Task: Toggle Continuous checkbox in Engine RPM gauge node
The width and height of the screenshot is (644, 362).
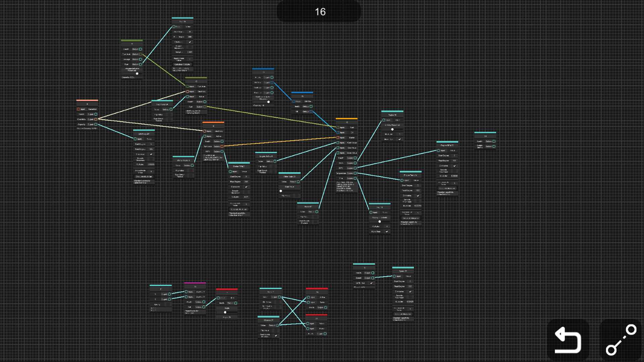Action: (x=454, y=166)
